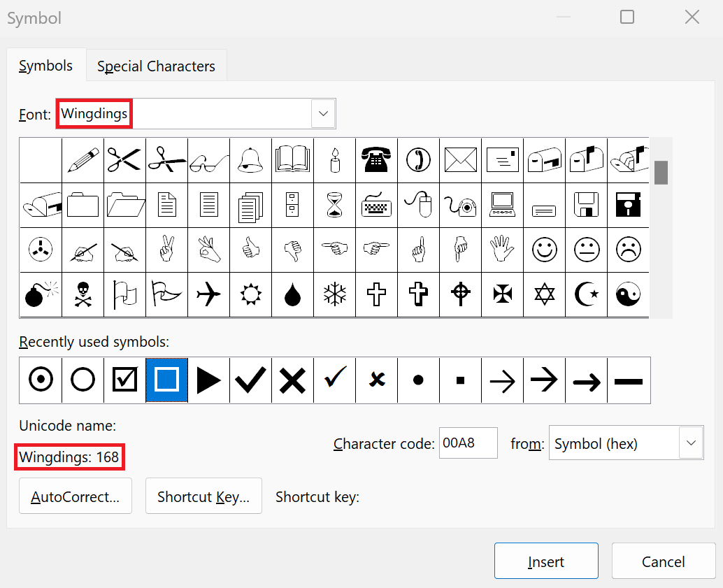Click the Character code input field

click(468, 443)
